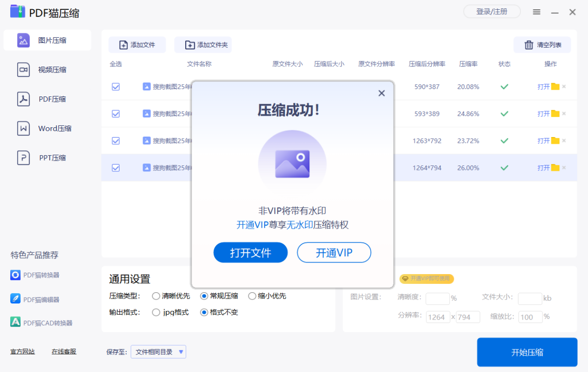Open the PDF猫编辑器 product icon
Viewport: 588px width, 372px height.
[x=16, y=299]
